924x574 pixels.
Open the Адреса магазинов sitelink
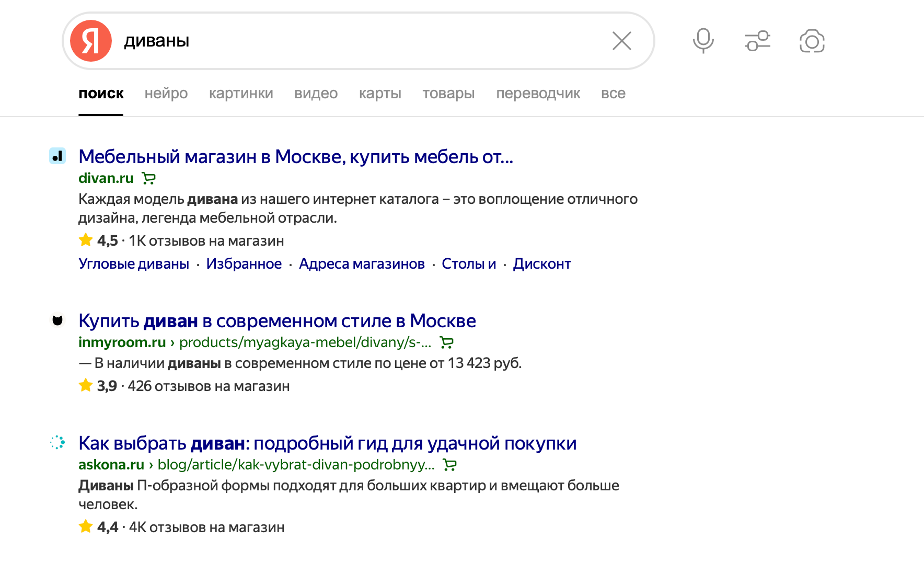(362, 264)
